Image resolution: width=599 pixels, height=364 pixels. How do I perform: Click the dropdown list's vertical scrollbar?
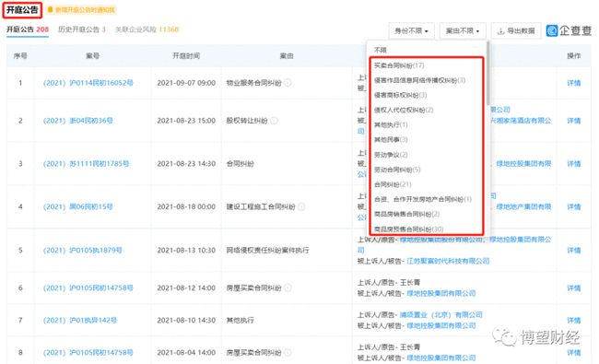[487, 73]
